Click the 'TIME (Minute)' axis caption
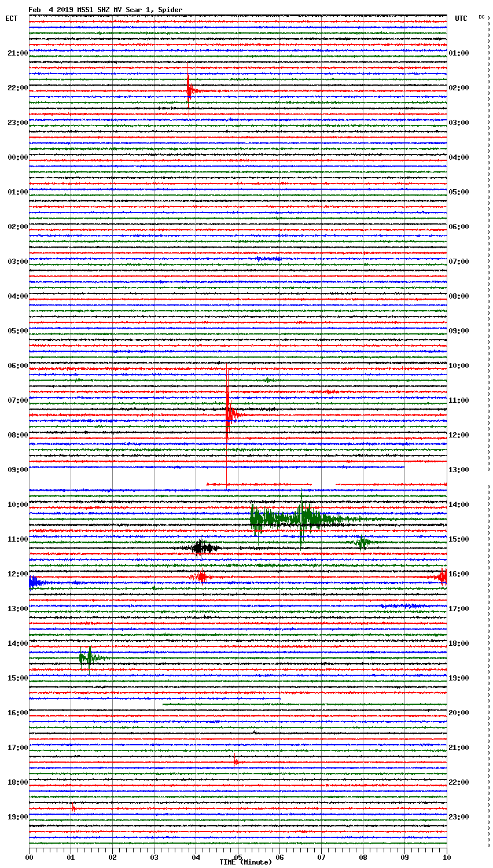Image resolution: width=493 pixels, height=868 pixels. tap(245, 862)
